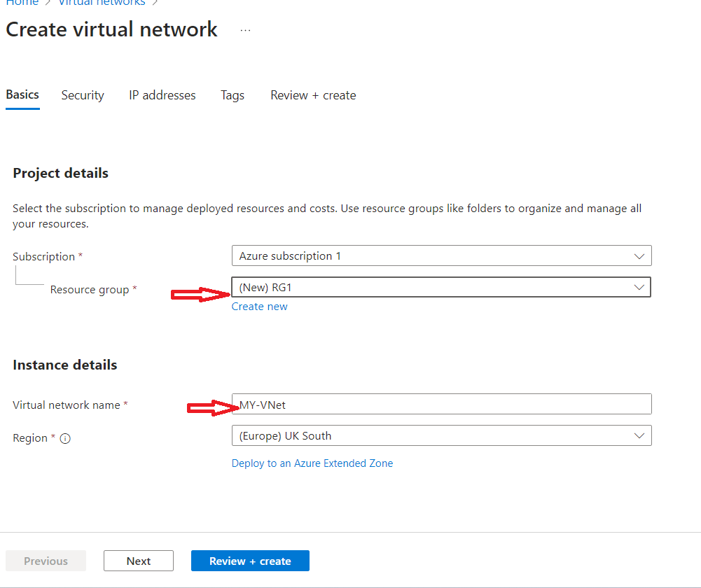
Task: Select the Review + create tab
Action: coord(313,95)
